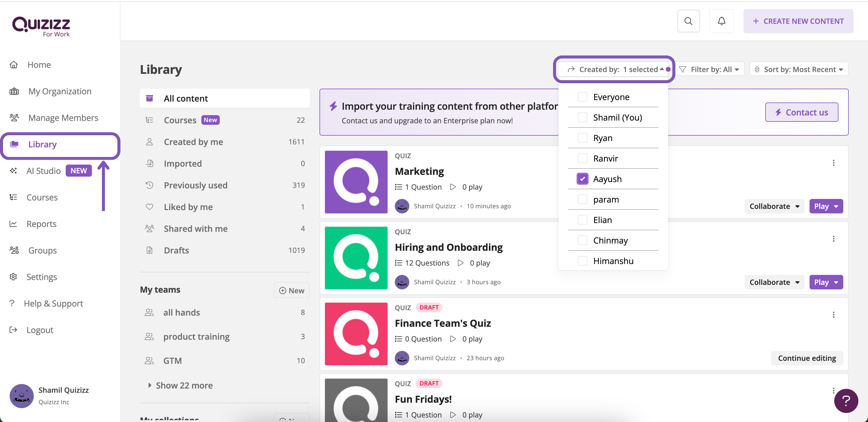The width and height of the screenshot is (868, 422).
Task: Open three-dot menu for Hiring and Onboarding
Action: (833, 239)
